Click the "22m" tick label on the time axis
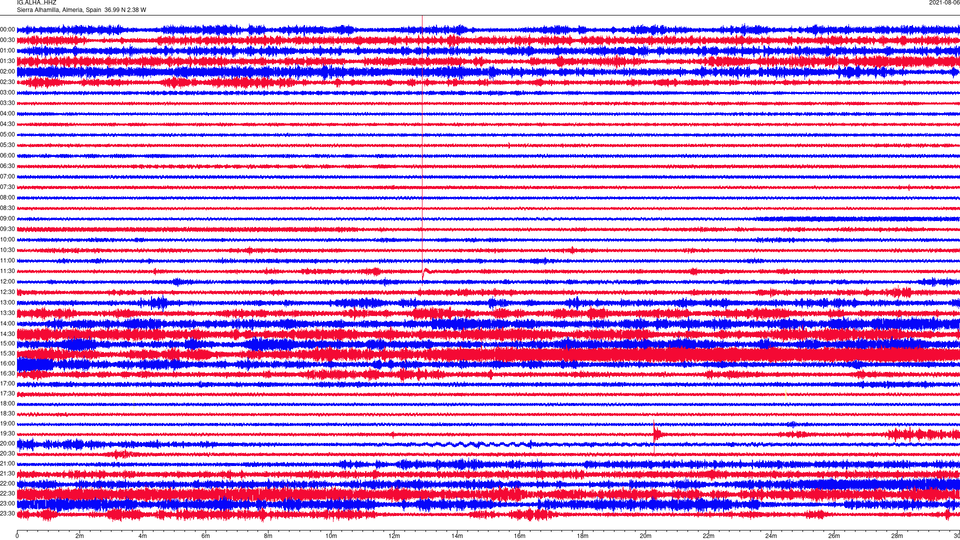 708,536
